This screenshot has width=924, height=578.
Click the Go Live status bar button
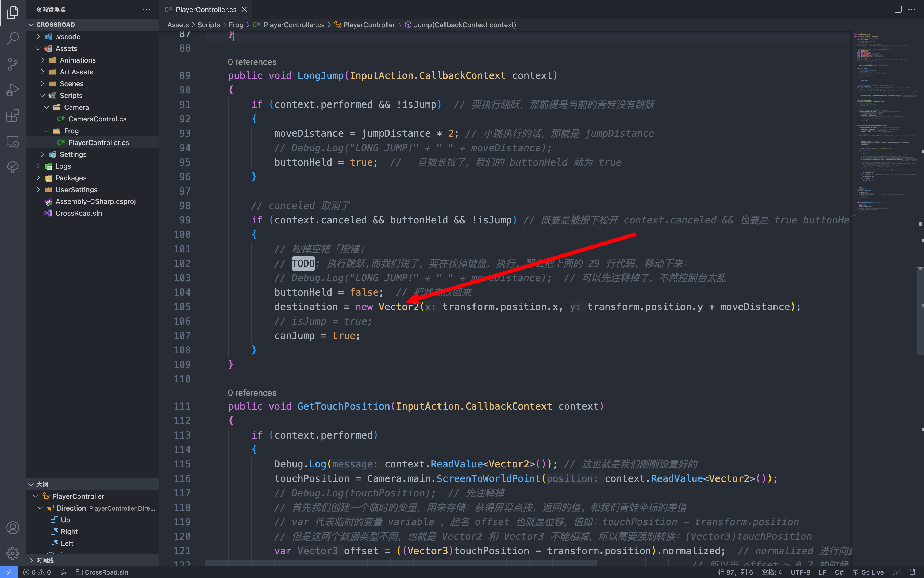[868, 572]
